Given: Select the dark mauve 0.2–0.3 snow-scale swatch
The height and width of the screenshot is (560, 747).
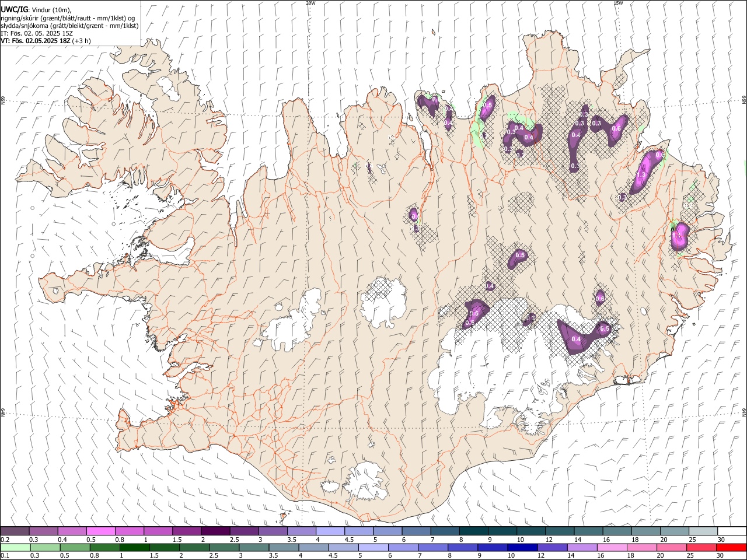Looking at the screenshot, I should [15, 531].
